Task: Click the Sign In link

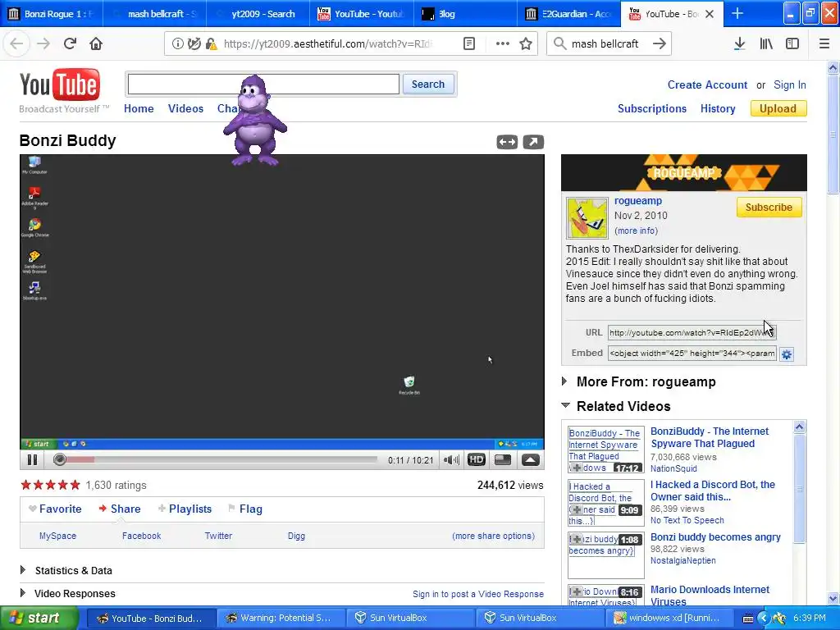Action: click(790, 84)
